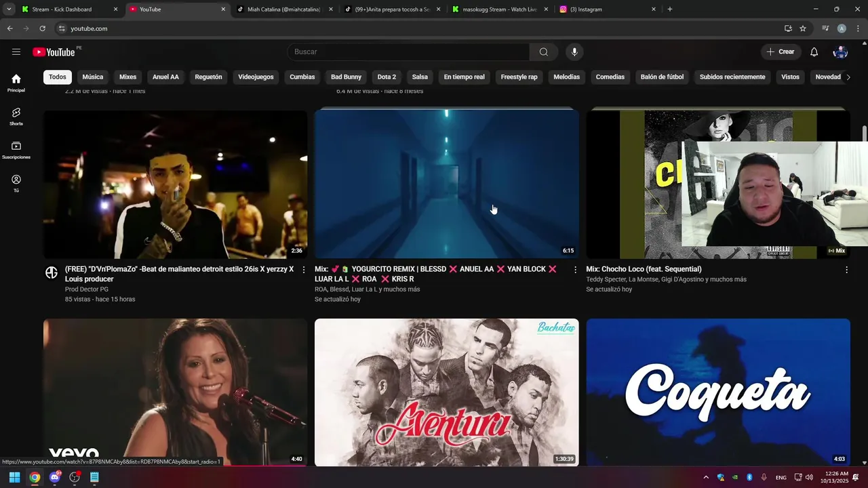868x488 pixels.
Task: Open the tab search dropdown in Chrome
Action: point(9,9)
